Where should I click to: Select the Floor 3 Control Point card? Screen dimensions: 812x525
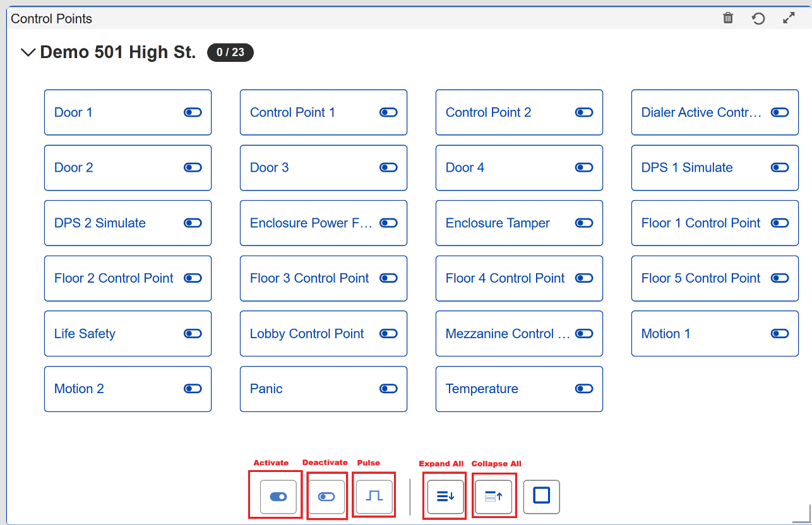click(309, 278)
